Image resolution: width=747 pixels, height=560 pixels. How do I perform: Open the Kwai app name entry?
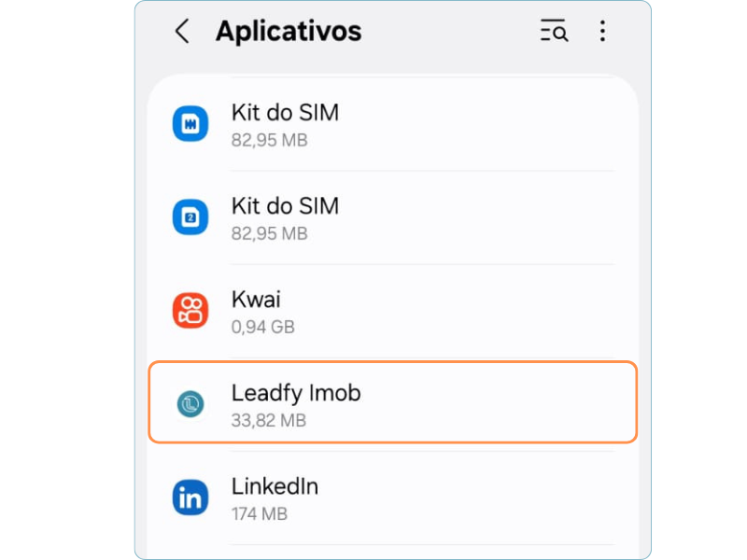pos(256,301)
